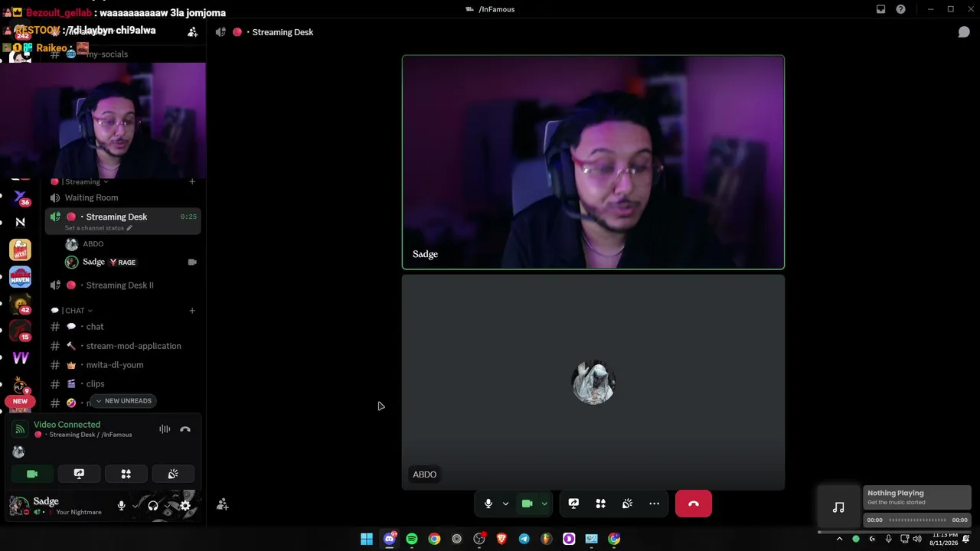Open the purple VV server icon
This screenshot has height=551, width=980.
click(x=21, y=358)
